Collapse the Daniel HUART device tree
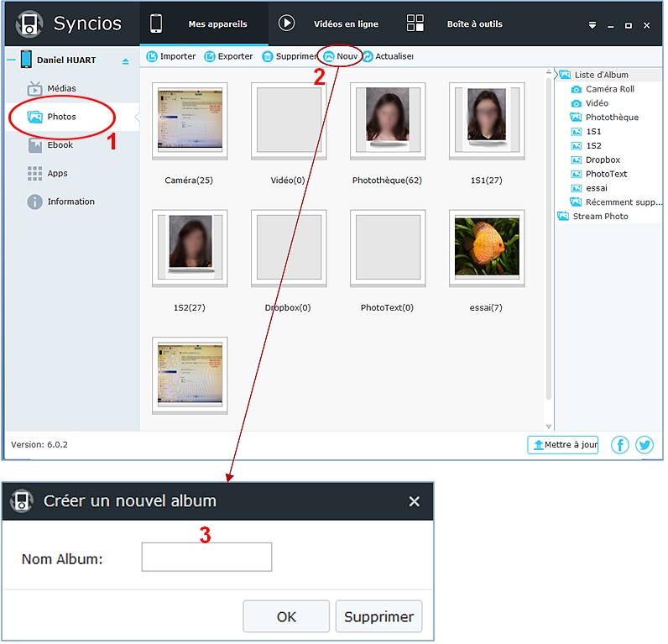This screenshot has height=644, width=668. (11, 60)
